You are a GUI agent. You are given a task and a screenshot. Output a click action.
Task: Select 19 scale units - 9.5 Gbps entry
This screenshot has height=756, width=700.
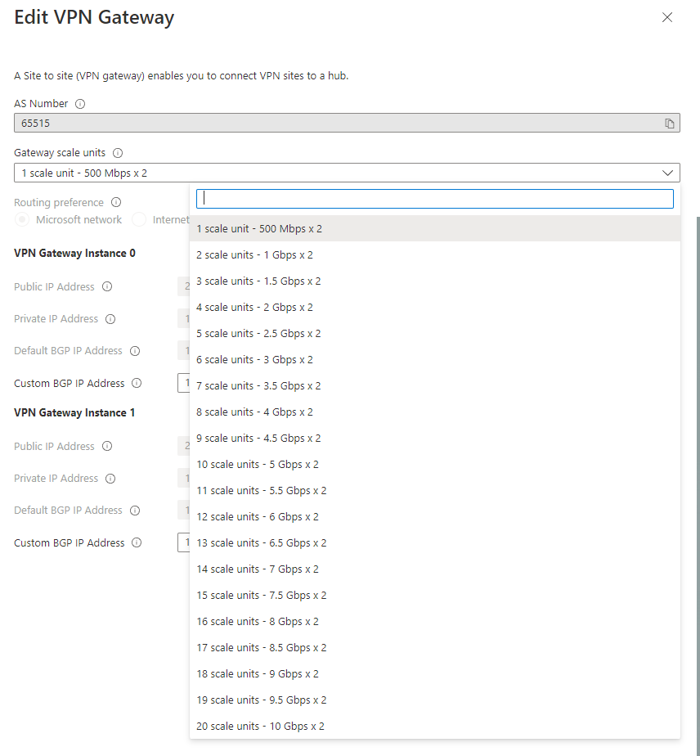(435, 700)
